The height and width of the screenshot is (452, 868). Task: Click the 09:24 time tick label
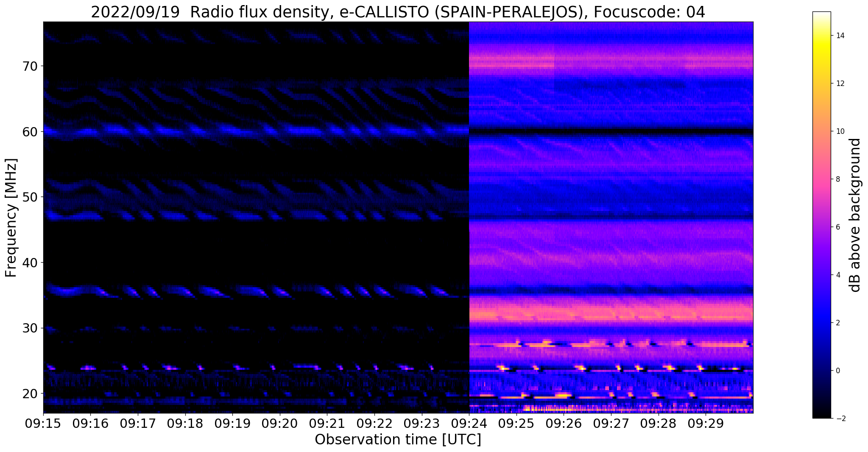(x=469, y=424)
